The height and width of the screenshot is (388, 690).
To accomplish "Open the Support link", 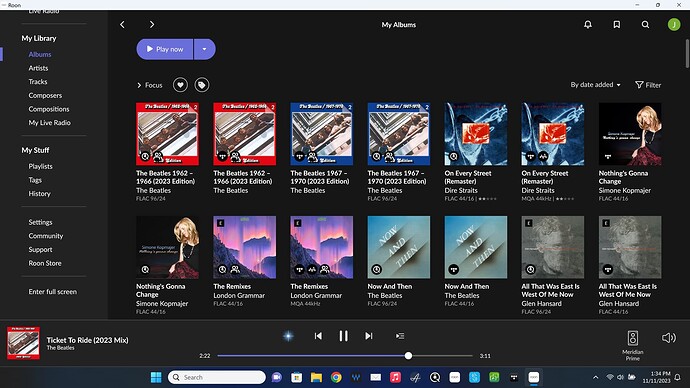I will coord(40,249).
